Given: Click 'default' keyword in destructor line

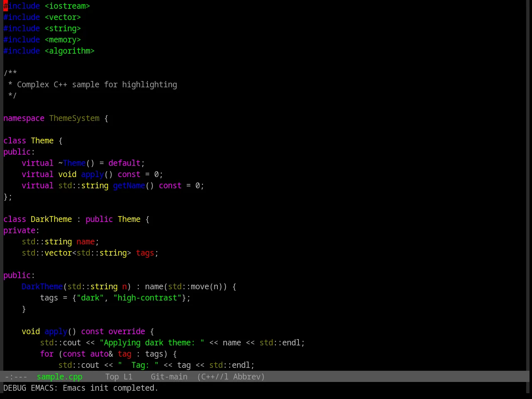Looking at the screenshot, I should click(x=124, y=163).
